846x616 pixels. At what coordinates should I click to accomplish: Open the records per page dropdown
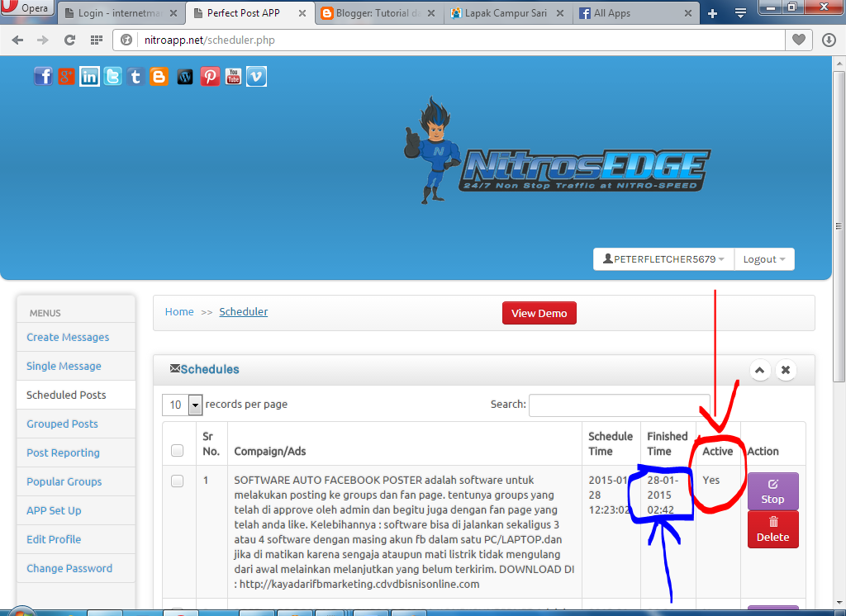(183, 405)
